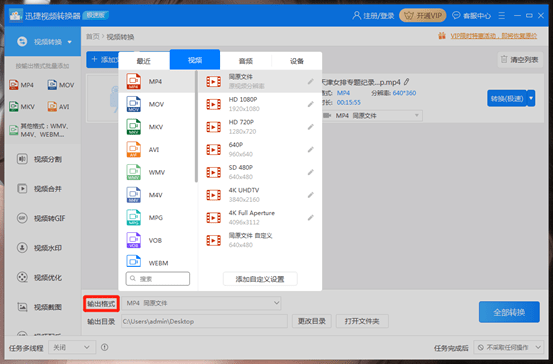Click the hamburger menu icon in title bar
553x364 pixels.
[x=502, y=16]
